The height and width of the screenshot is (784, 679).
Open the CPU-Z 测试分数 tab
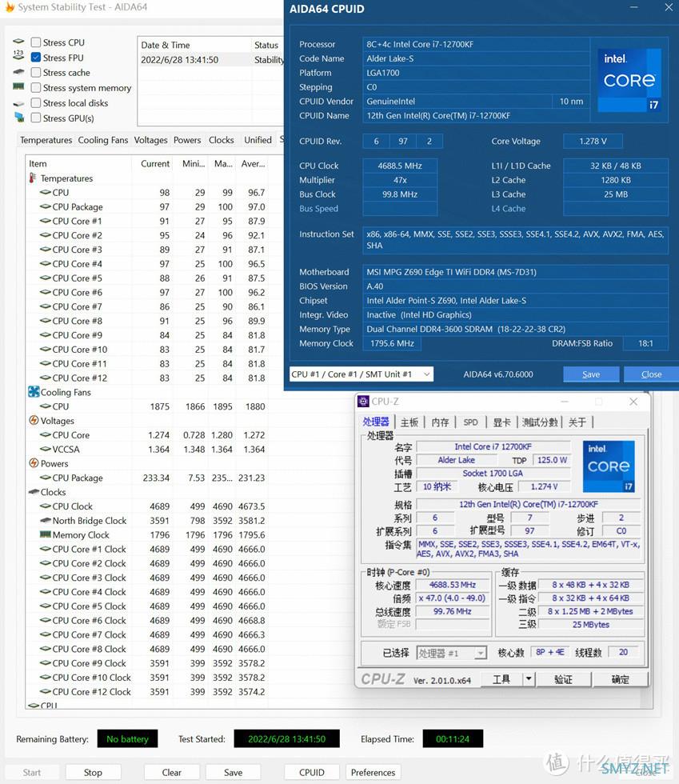point(540,422)
